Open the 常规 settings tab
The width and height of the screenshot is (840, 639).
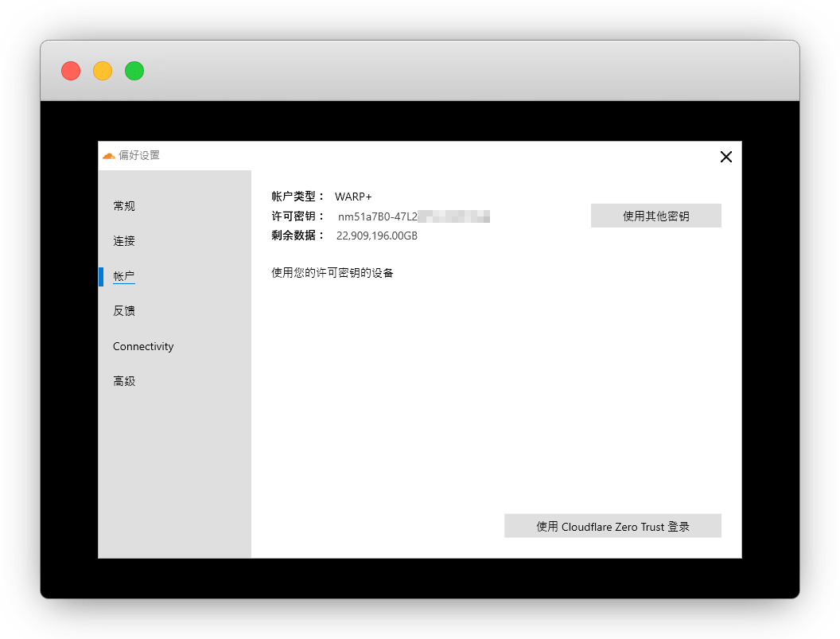(x=124, y=206)
